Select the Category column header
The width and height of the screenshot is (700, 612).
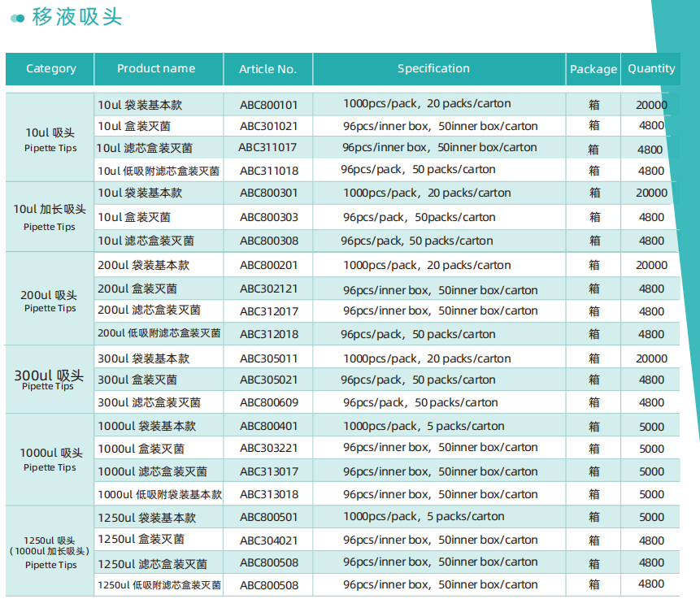(x=50, y=69)
